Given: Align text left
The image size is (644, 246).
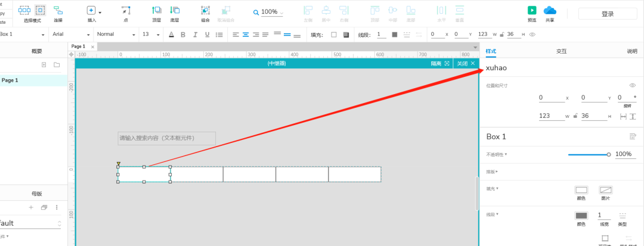Looking at the screenshot, I should (236, 35).
